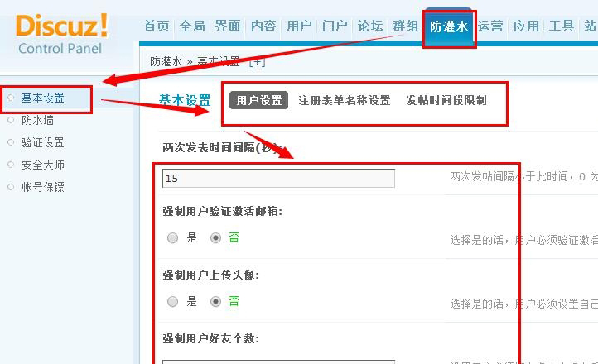Open the 防灌水 top menu
This screenshot has width=598, height=364.
click(449, 26)
